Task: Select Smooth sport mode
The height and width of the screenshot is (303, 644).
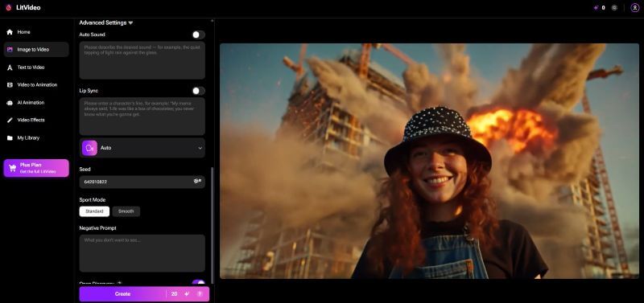Action: (x=126, y=211)
